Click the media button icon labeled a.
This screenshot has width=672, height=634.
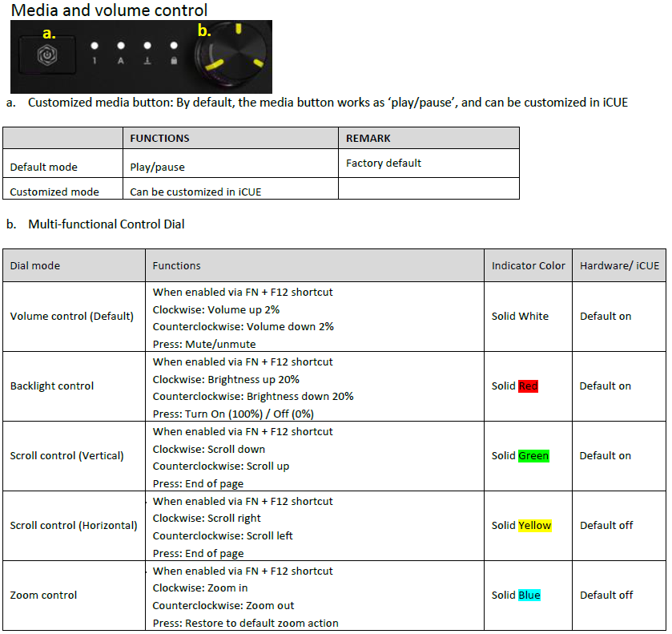[47, 55]
